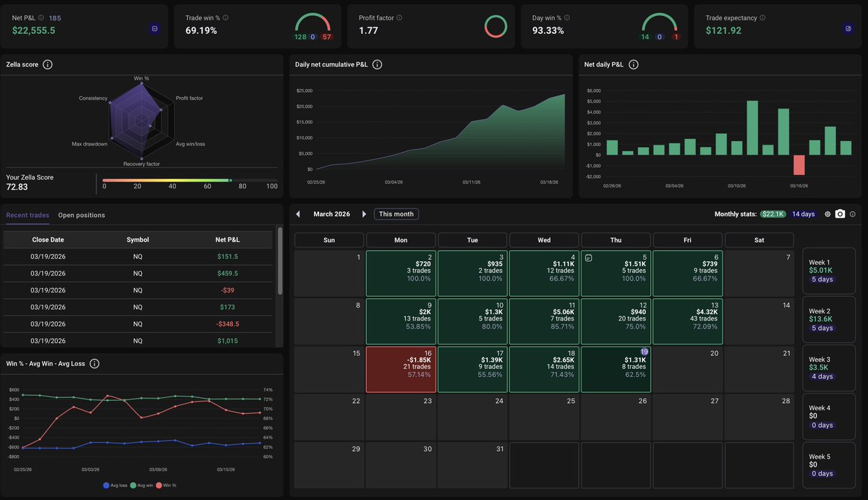The image size is (868, 500).
Task: Click the purple icon in Net P&L card
Action: pos(154,28)
